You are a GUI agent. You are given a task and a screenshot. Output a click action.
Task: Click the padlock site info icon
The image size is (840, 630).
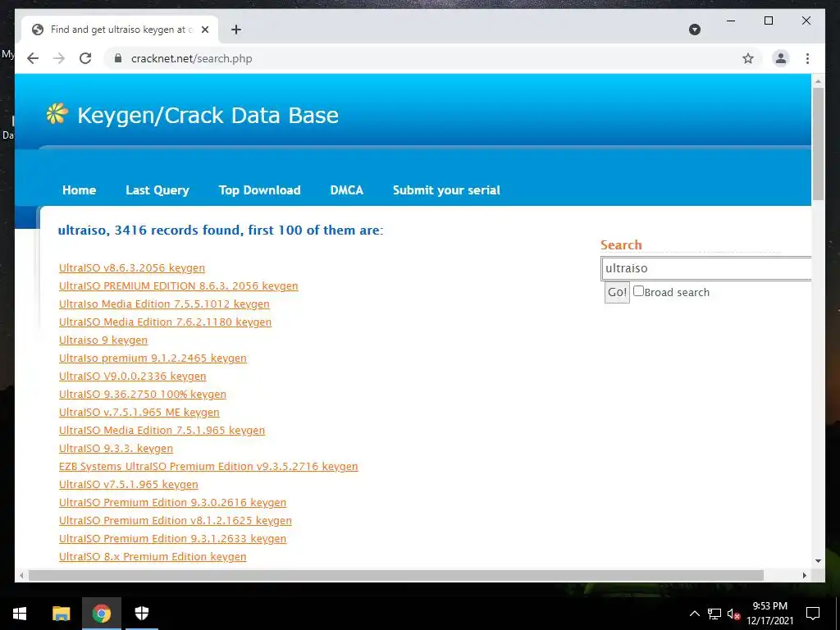tap(118, 58)
